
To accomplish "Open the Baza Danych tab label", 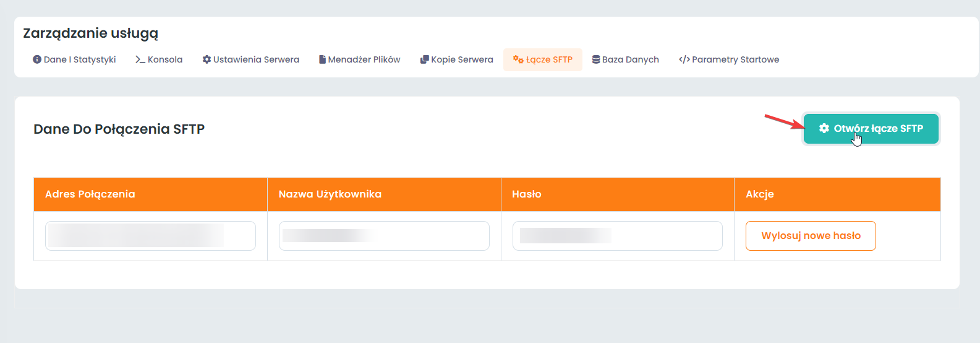I will [x=630, y=59].
